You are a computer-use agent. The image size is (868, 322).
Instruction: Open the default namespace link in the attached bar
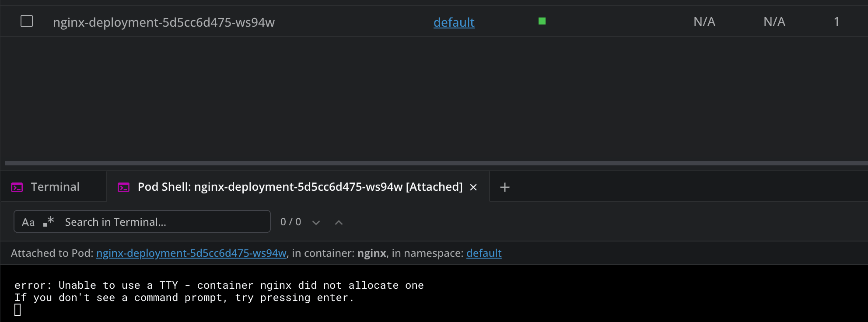coord(484,253)
